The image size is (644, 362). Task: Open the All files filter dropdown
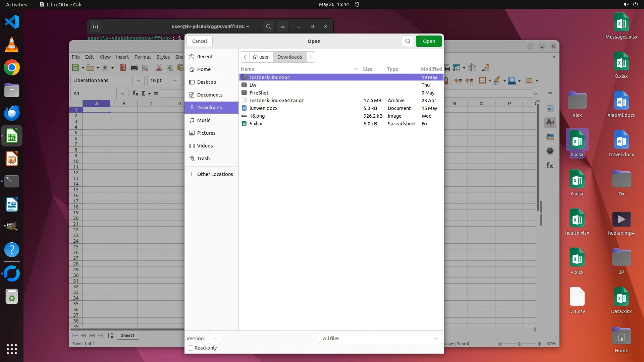point(380,339)
